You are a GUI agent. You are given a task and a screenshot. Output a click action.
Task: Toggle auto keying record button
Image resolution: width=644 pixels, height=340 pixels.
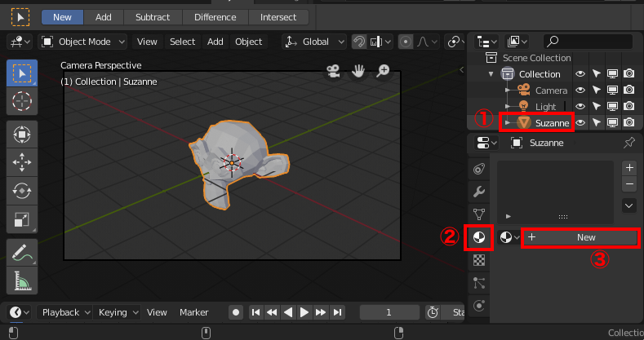236,312
